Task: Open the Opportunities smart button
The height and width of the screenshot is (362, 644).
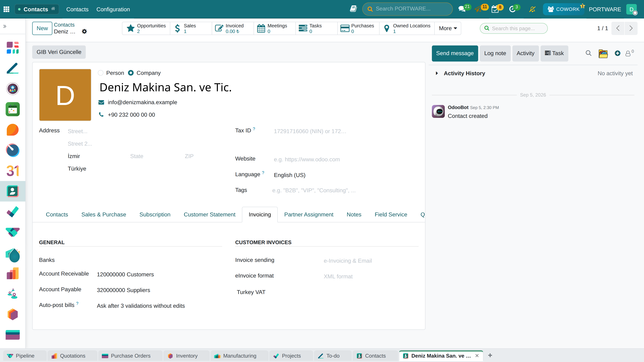Action: (146, 28)
